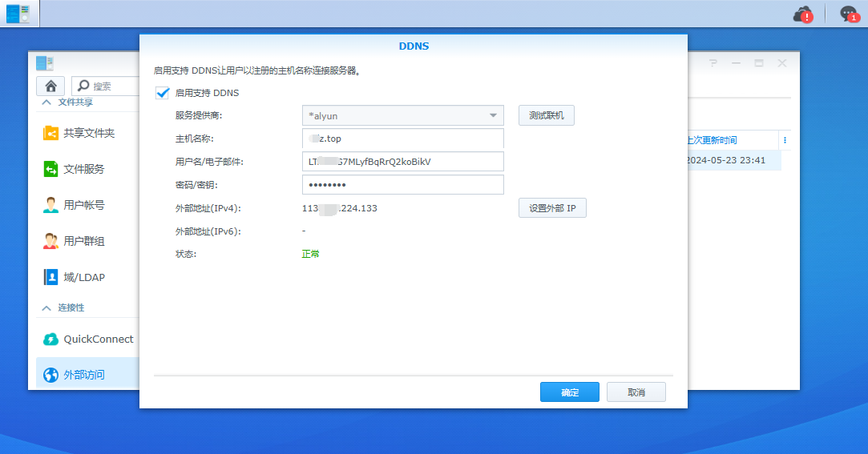Open column options three-dot menu
Viewport: 868px width, 454px height.
[x=785, y=140]
